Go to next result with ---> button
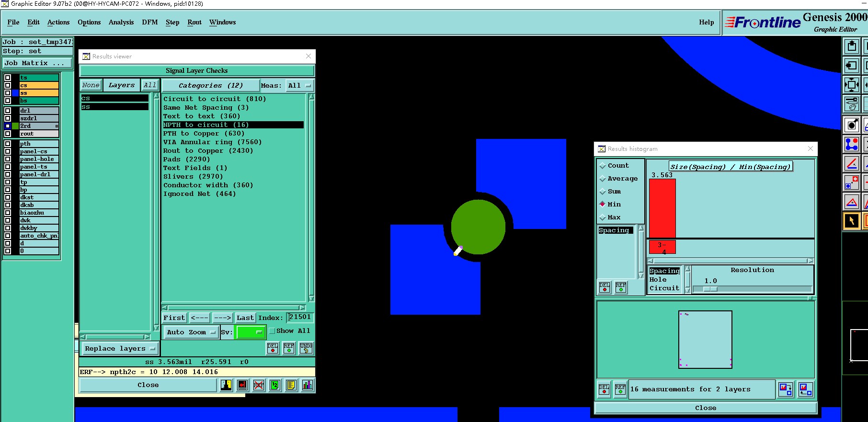Screen dimensions: 868x422 tap(222, 318)
